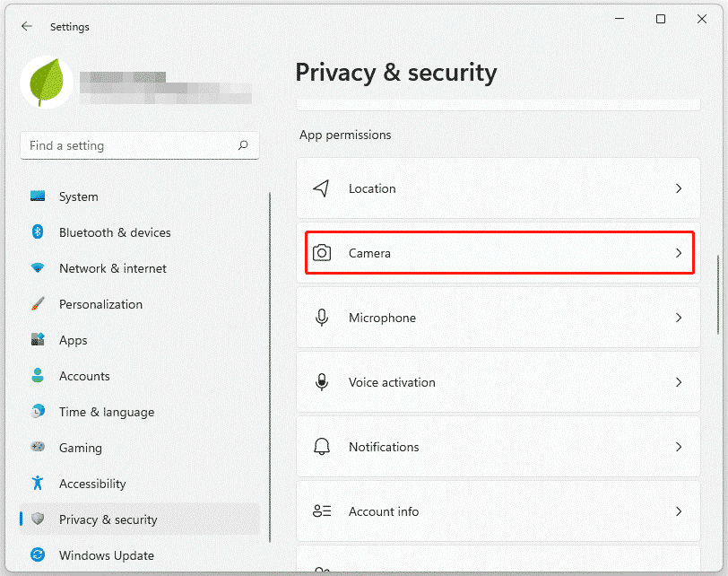
Task: Go to Time & language settings
Action: coord(106,412)
